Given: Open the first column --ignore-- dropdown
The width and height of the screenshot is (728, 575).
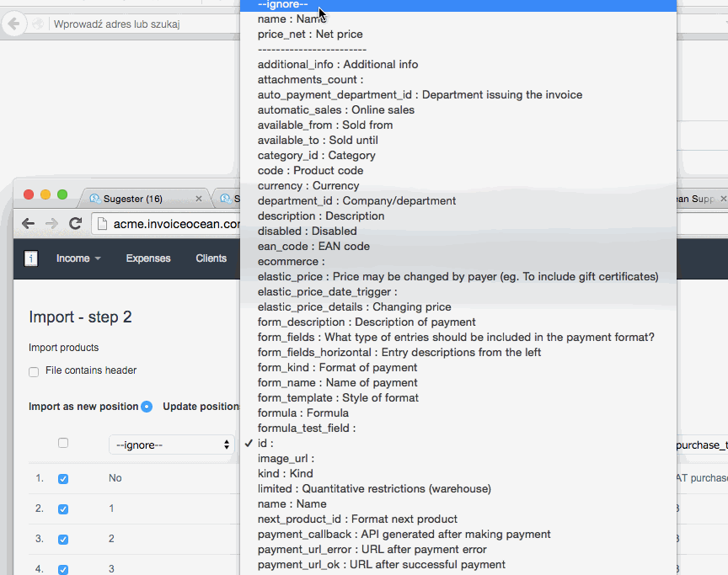Looking at the screenshot, I should 171,445.
